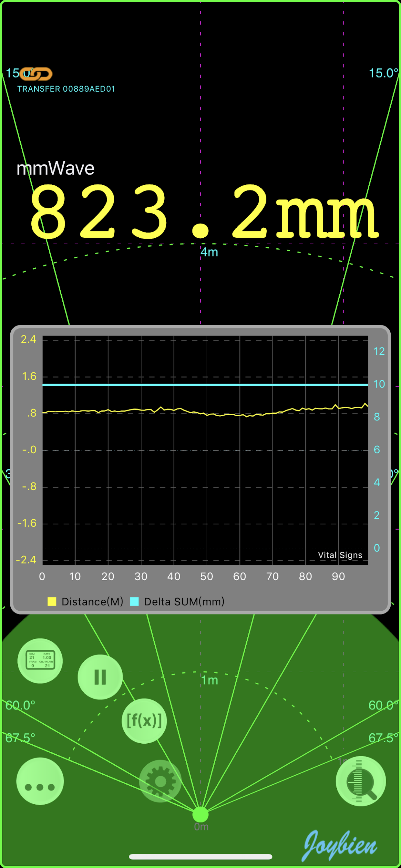Tap the 0m origin label

click(201, 827)
